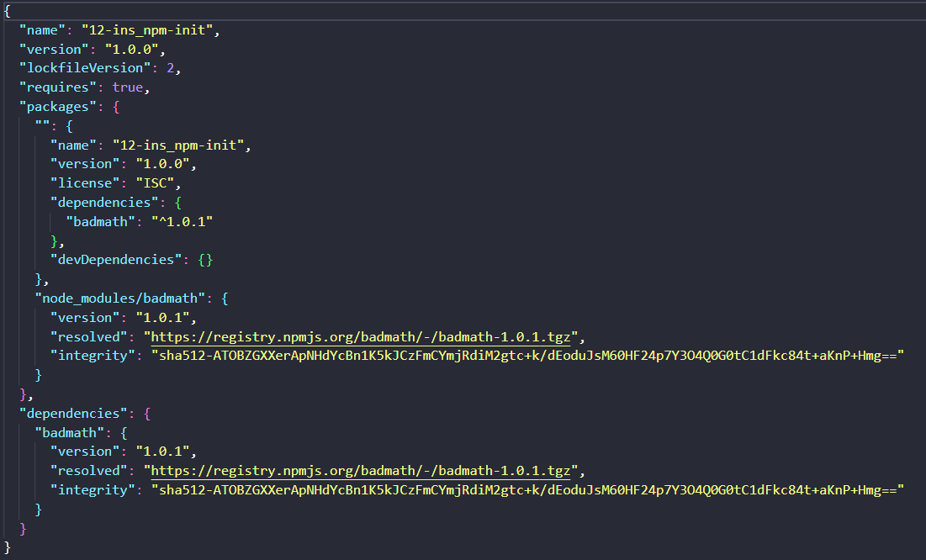Click the "node_modules/badmath" key

120,298
